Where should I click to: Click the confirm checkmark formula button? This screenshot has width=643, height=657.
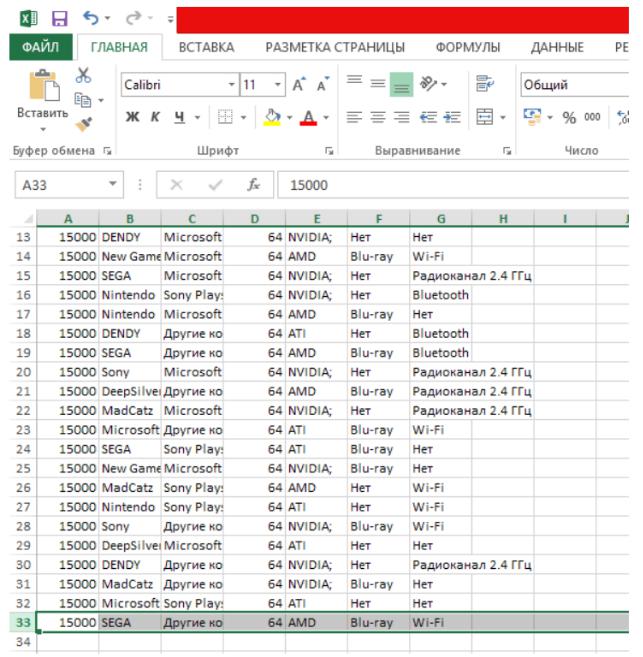tap(215, 184)
